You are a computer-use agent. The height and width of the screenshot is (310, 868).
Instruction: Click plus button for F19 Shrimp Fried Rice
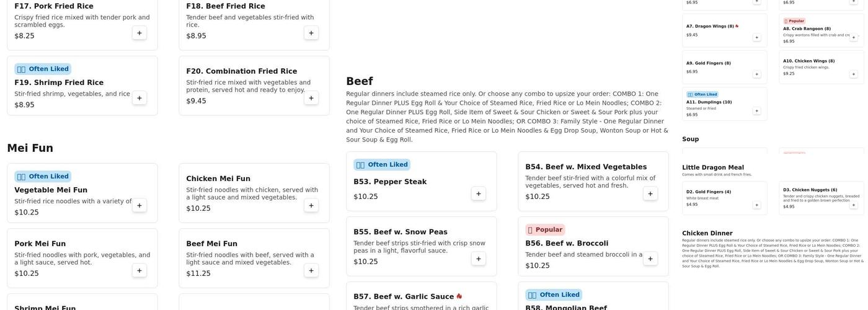(x=139, y=98)
